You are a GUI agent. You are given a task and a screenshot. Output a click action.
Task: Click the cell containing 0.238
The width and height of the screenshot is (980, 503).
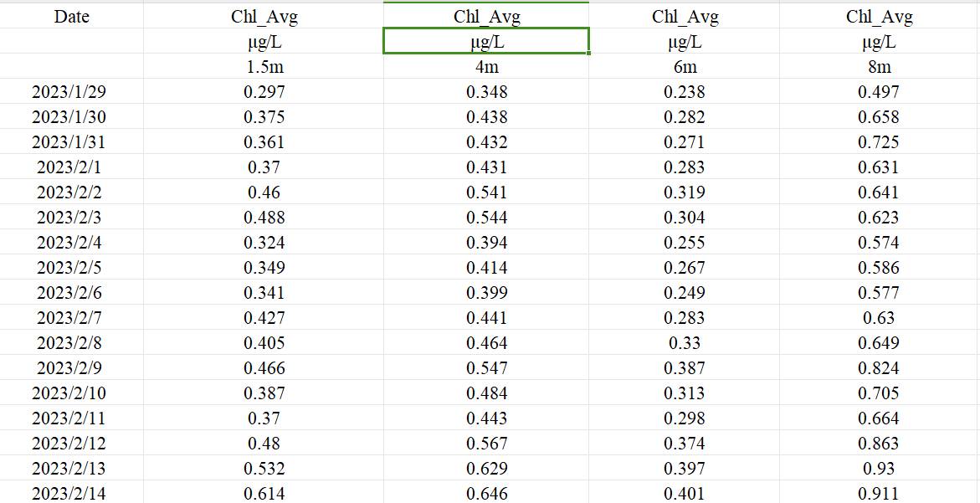coord(684,92)
